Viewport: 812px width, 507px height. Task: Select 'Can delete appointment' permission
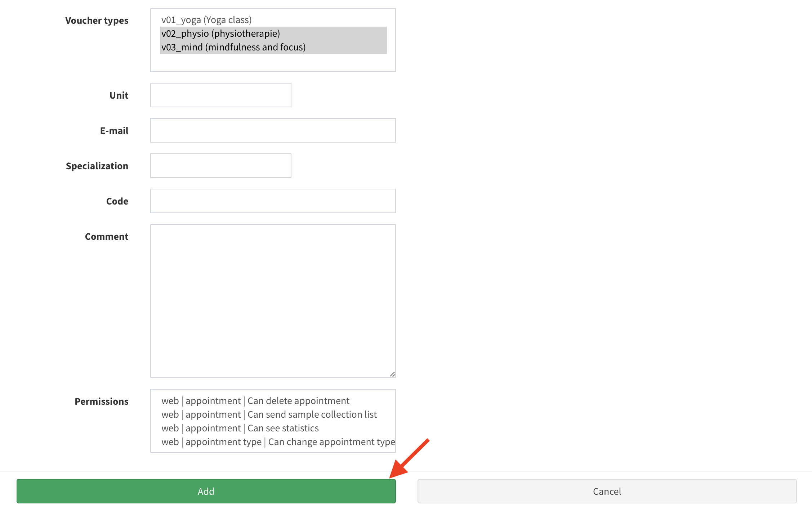pyautogui.click(x=255, y=401)
